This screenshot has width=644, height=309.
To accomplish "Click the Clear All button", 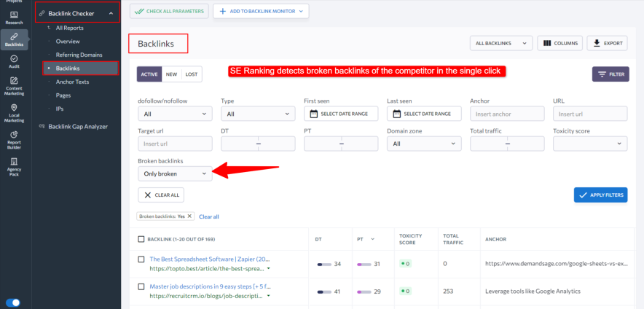I will coord(161,195).
